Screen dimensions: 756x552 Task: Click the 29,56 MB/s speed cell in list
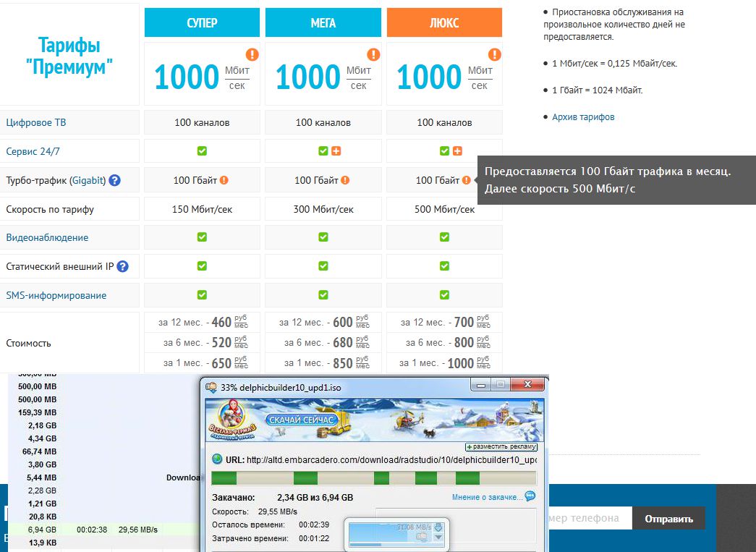(138, 530)
